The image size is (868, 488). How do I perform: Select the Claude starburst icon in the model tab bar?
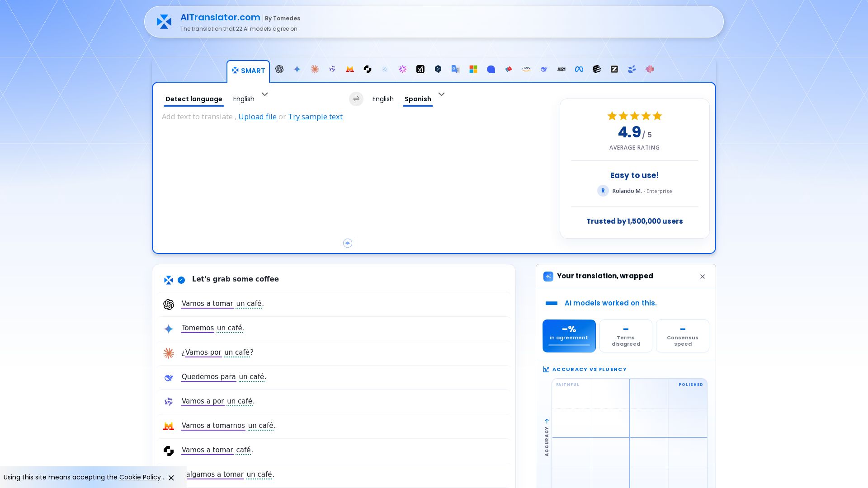pos(315,69)
